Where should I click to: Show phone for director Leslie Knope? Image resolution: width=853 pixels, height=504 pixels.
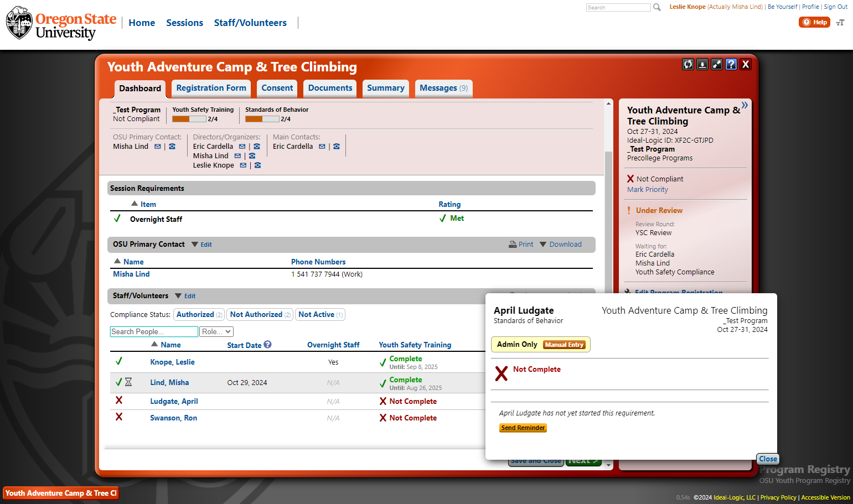tap(257, 165)
